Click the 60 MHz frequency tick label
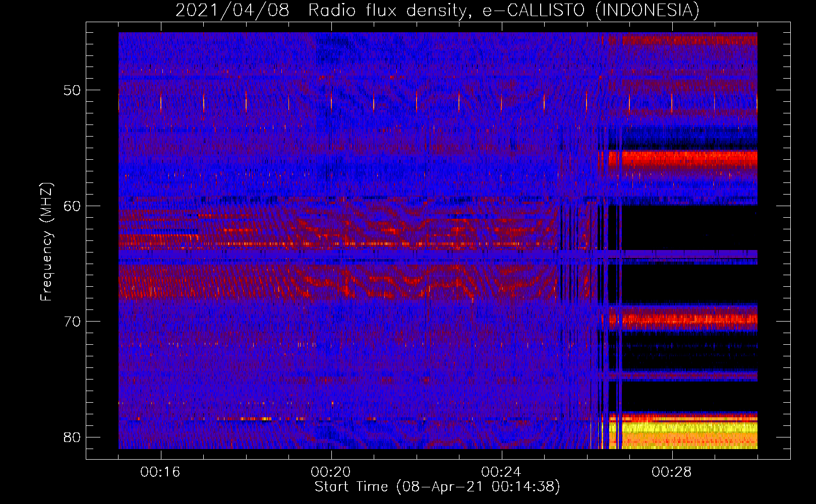This screenshot has width=816, height=504. [x=72, y=206]
